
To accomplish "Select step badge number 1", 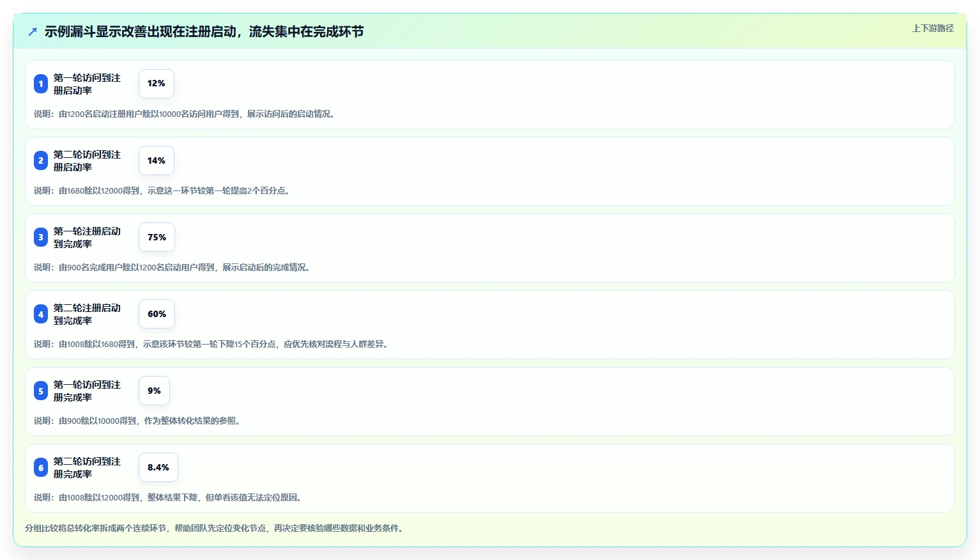I will [x=41, y=84].
